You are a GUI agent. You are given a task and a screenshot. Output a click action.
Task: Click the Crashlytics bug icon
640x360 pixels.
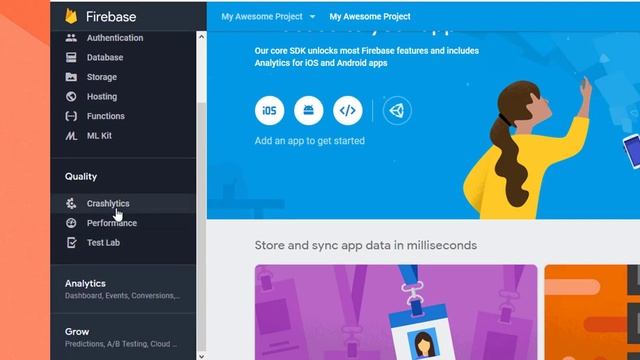71,203
